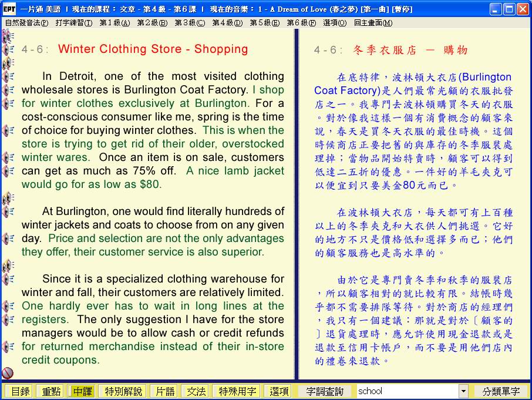Screen dimensions: 532x400
Task: Click the 字詞查詢 word lookup button
Action: tap(325, 391)
